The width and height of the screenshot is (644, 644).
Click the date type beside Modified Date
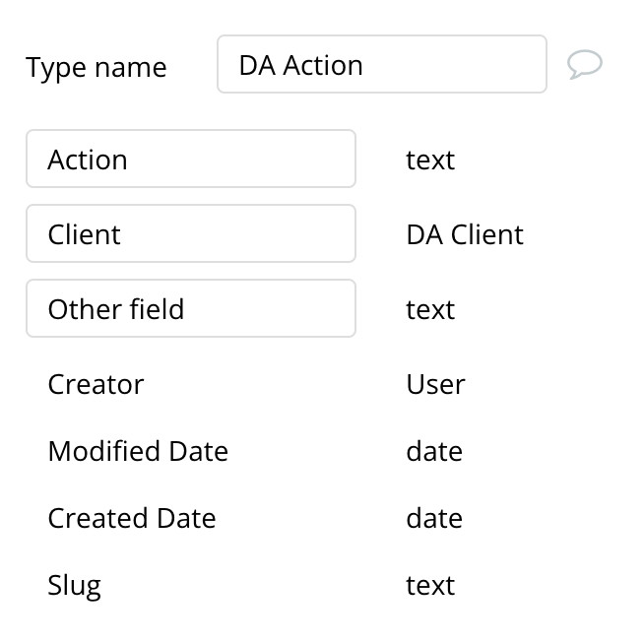434,451
